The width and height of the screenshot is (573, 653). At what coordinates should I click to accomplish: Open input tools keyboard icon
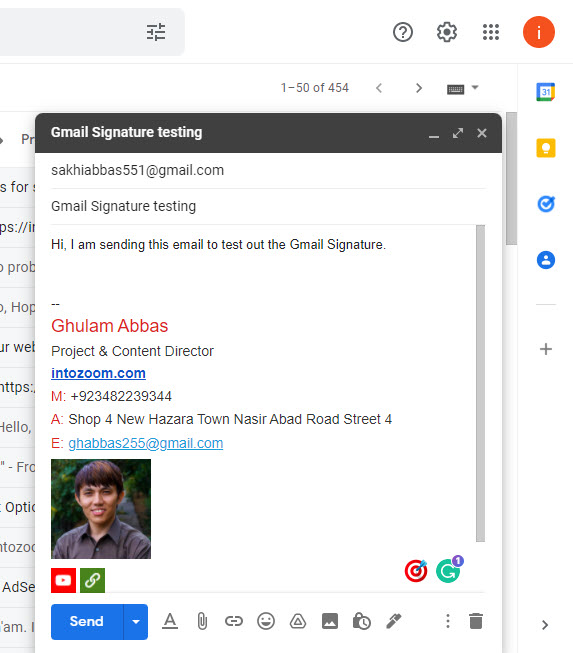coord(455,89)
